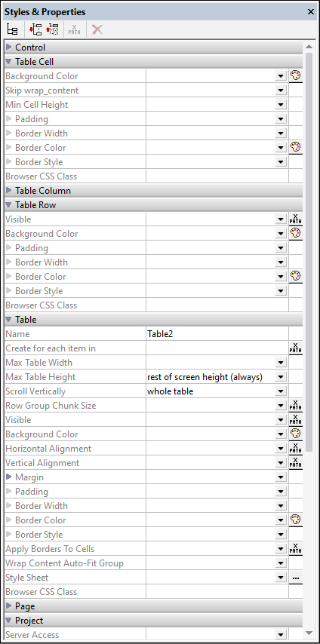Expand the Margin property under Table

tap(9, 477)
